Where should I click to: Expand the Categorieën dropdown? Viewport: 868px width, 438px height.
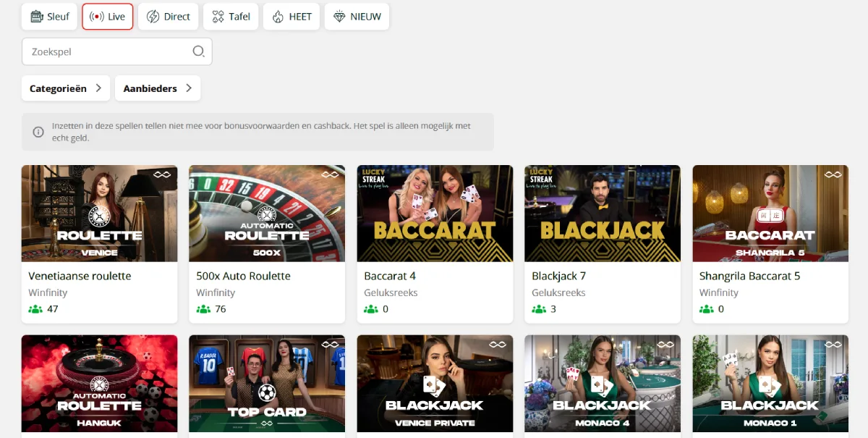pyautogui.click(x=66, y=88)
